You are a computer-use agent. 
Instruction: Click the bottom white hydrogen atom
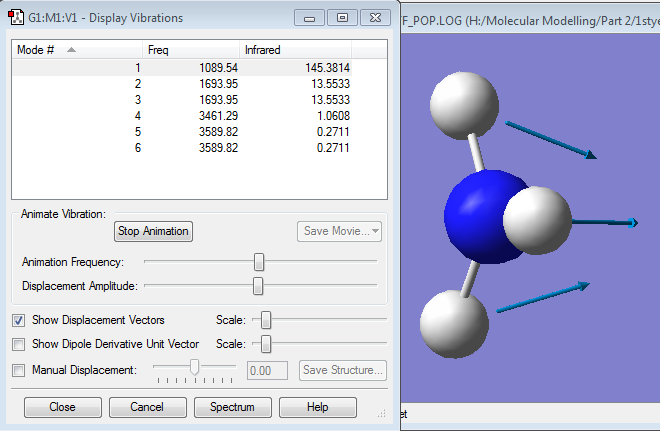(452, 322)
